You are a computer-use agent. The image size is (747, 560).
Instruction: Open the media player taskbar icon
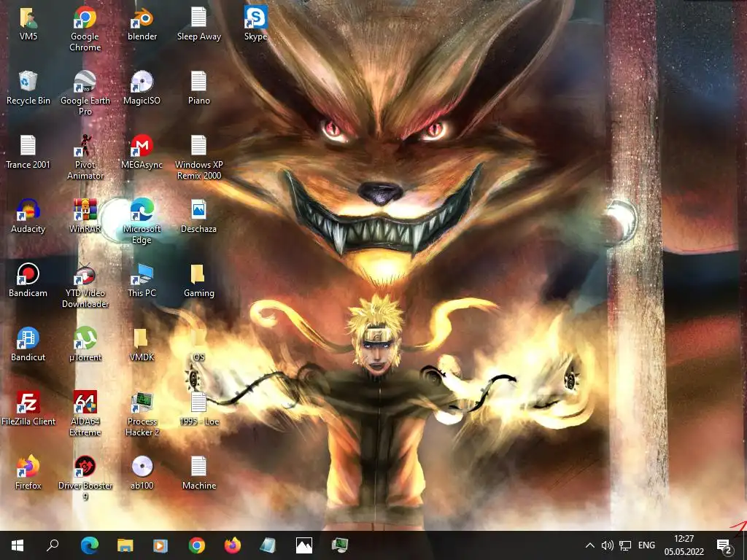(160, 545)
